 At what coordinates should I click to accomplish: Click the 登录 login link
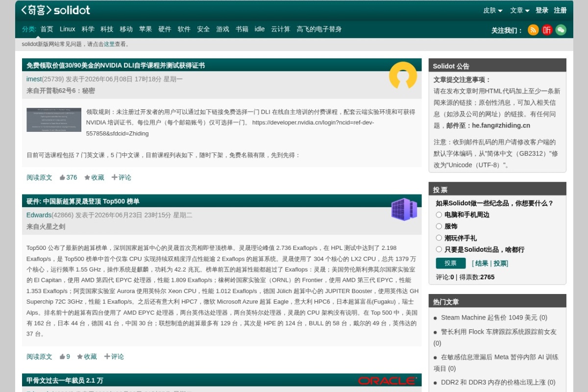542,10
